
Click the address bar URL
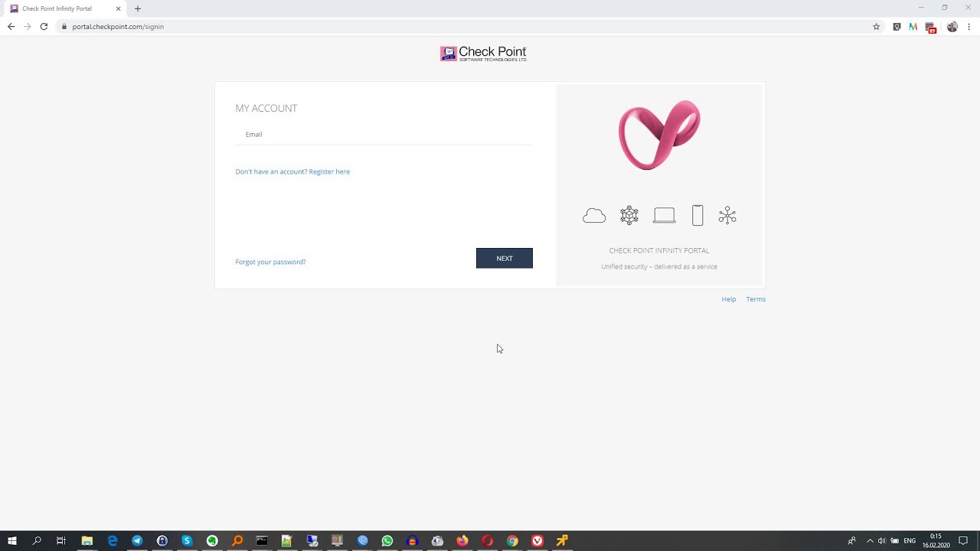118,27
